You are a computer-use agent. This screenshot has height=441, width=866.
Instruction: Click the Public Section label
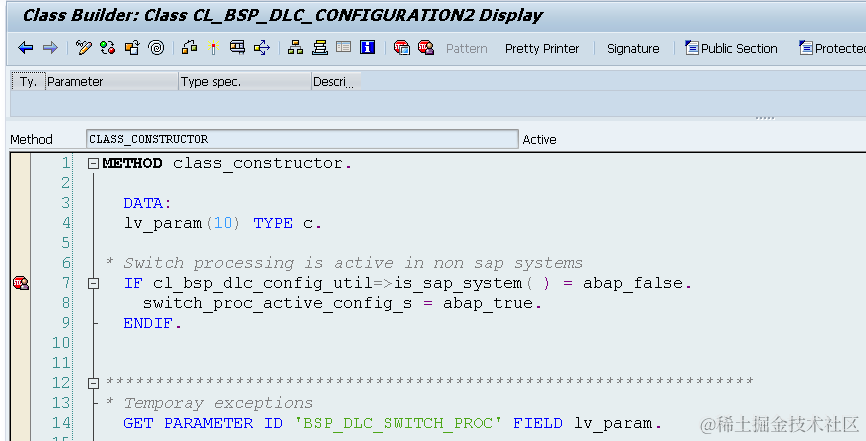pyautogui.click(x=739, y=49)
